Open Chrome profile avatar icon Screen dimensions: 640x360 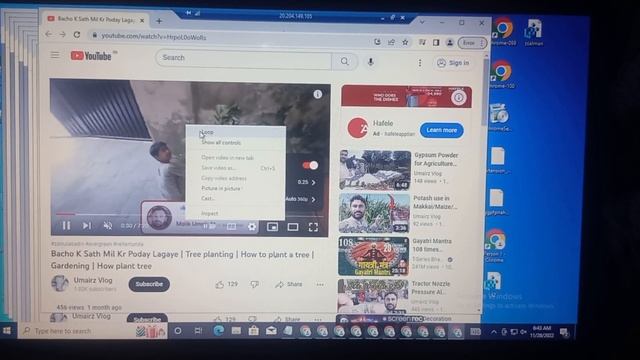coord(450,42)
